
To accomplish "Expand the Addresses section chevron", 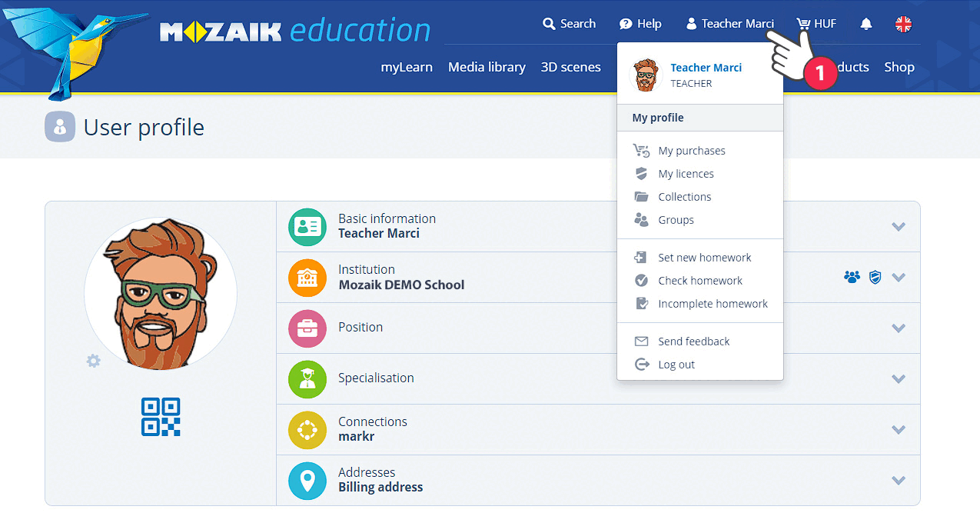I will pyautogui.click(x=898, y=480).
